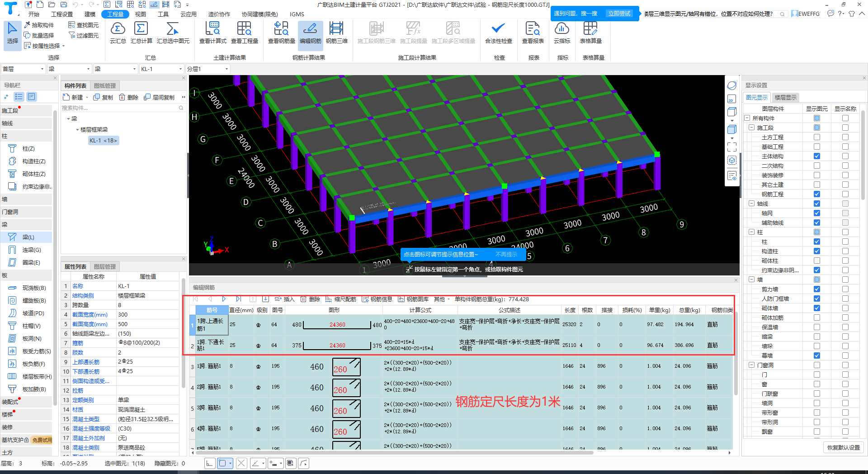Click 恢复默认设置 button

(844, 447)
